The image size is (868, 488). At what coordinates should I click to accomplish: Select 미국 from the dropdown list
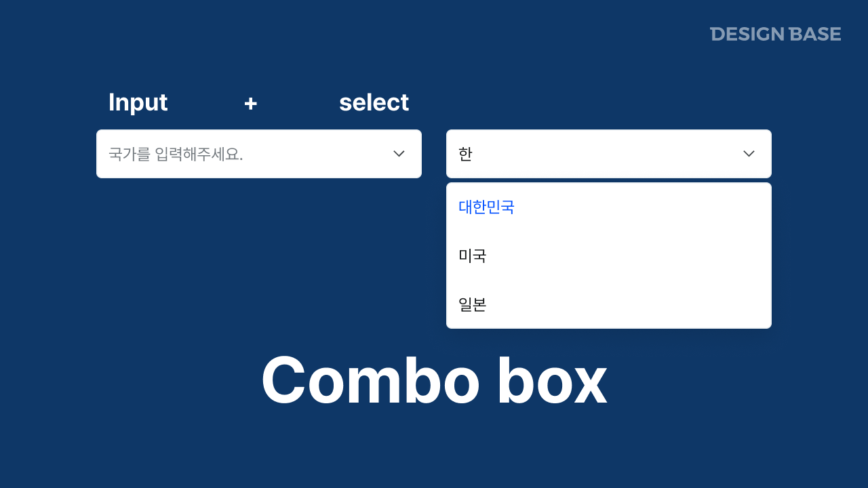pyautogui.click(x=471, y=256)
